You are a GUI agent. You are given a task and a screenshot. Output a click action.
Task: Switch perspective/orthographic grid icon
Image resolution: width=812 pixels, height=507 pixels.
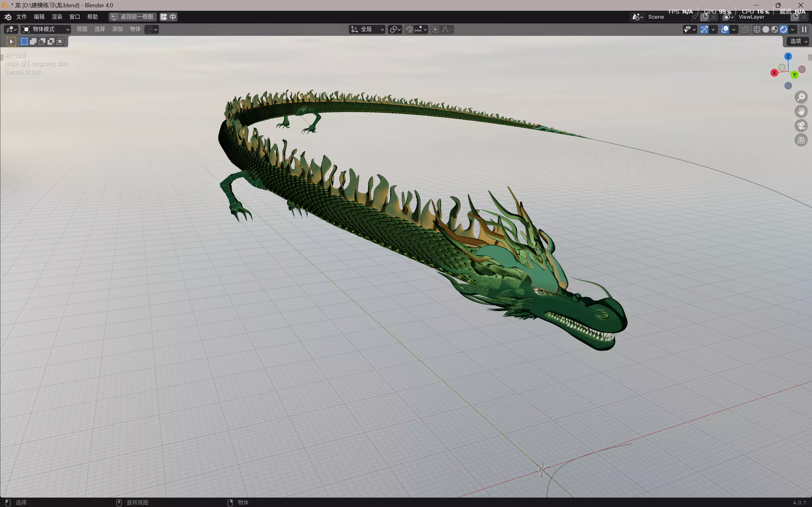[801, 140]
